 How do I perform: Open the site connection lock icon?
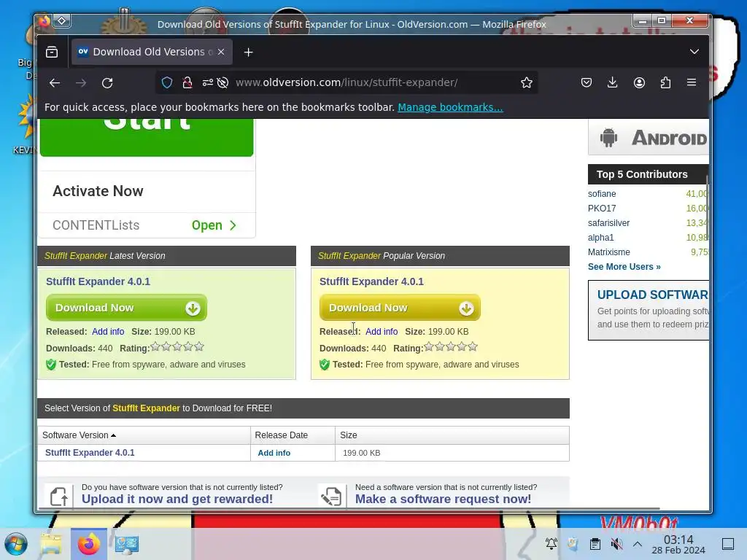pyautogui.click(x=187, y=83)
